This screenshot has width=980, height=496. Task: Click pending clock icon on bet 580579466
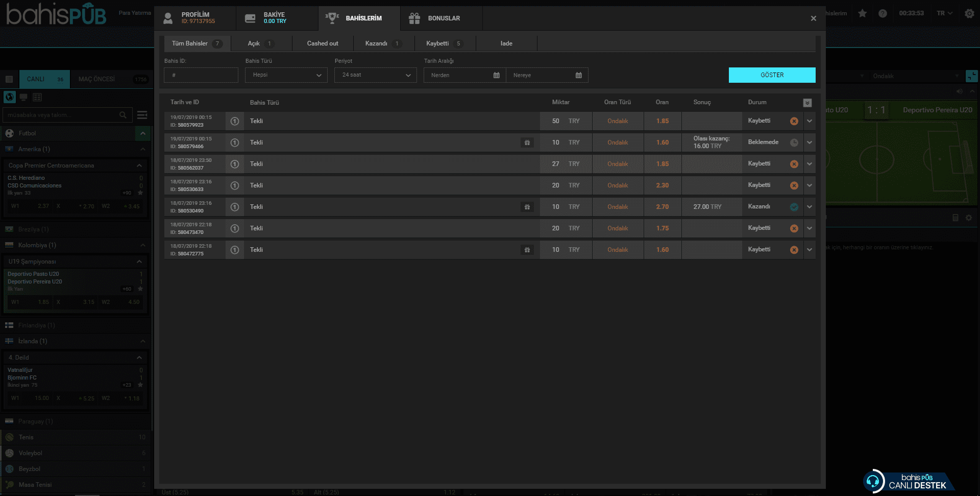794,143
